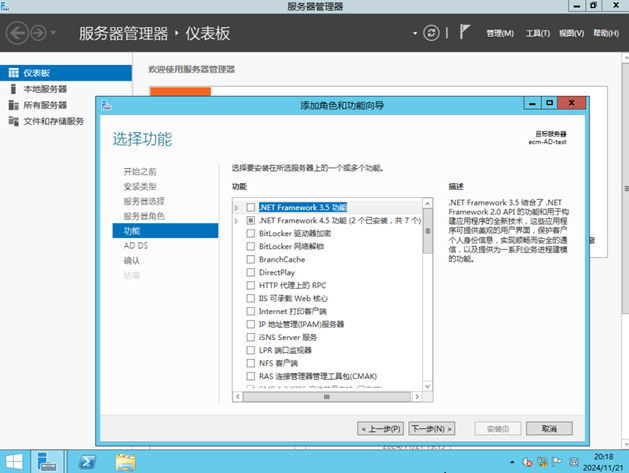Go to 安装类型 wizard step
The height and width of the screenshot is (473, 629).
click(140, 187)
